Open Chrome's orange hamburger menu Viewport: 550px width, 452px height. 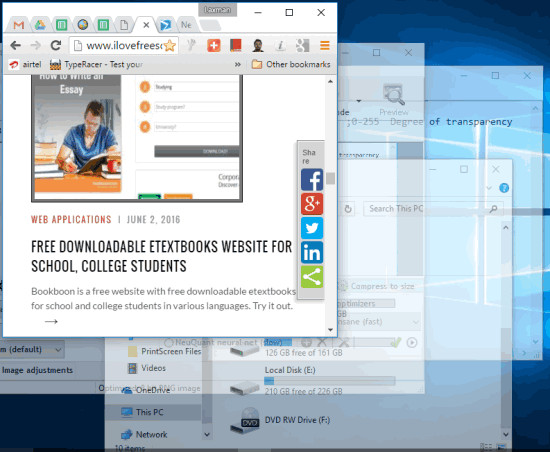tap(325, 45)
